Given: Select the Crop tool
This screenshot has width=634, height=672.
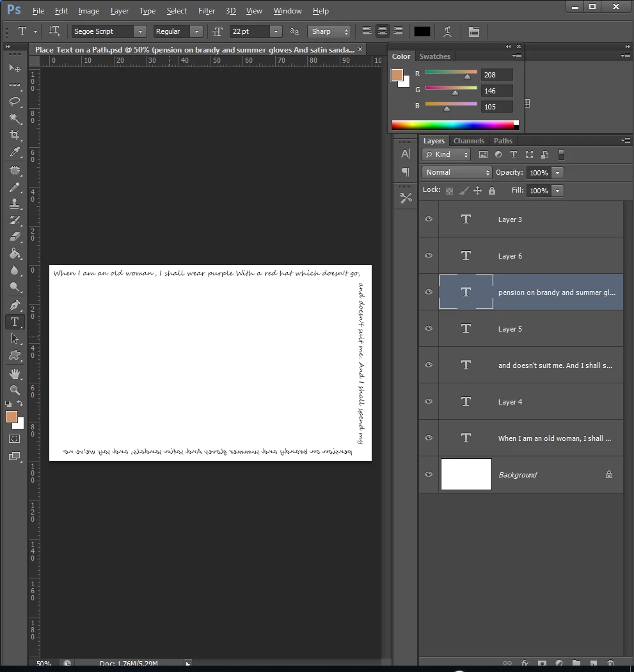Looking at the screenshot, I should (x=15, y=135).
